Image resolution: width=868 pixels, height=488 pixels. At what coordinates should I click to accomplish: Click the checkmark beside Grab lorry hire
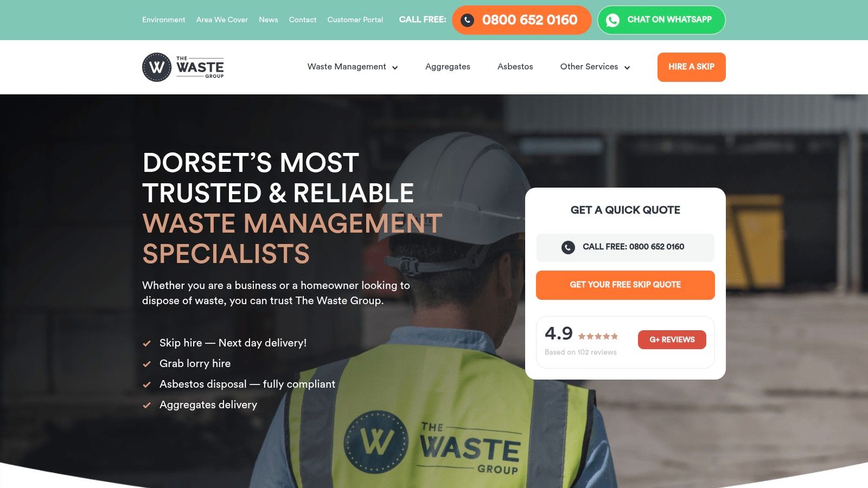point(147,364)
